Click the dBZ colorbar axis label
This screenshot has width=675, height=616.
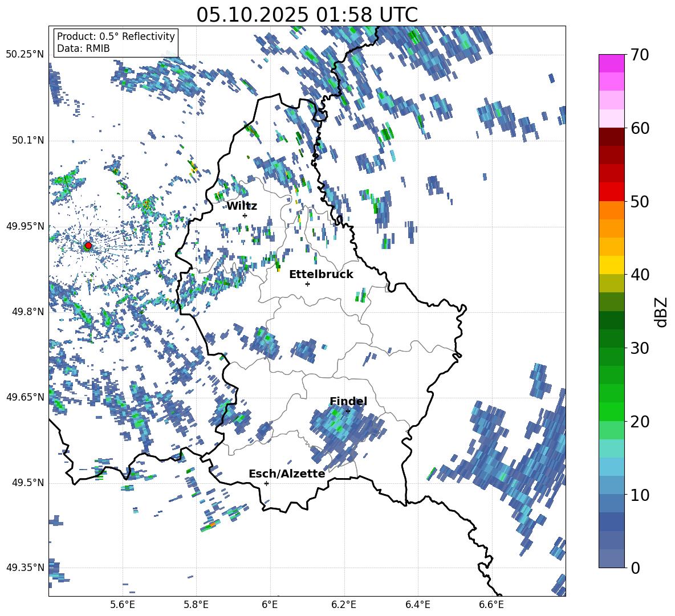(x=662, y=312)
